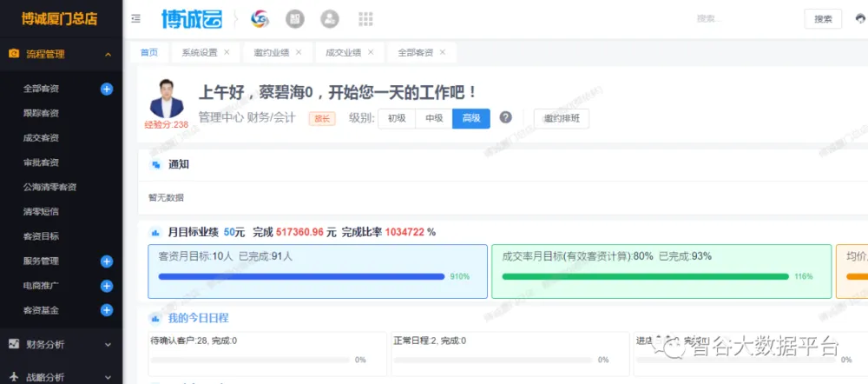Switch to the 成交业绩 tab
Image resolution: width=868 pixels, height=384 pixels.
coord(343,52)
